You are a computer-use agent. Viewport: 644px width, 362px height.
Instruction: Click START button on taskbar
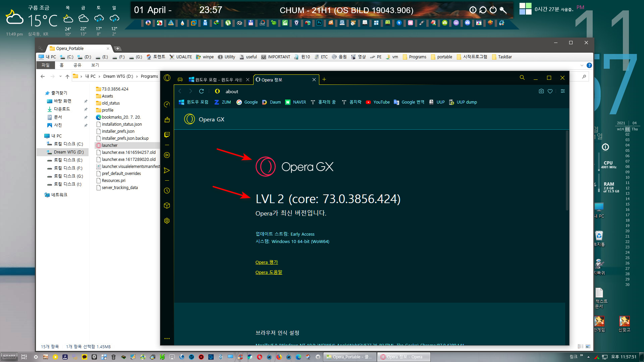(x=9, y=357)
